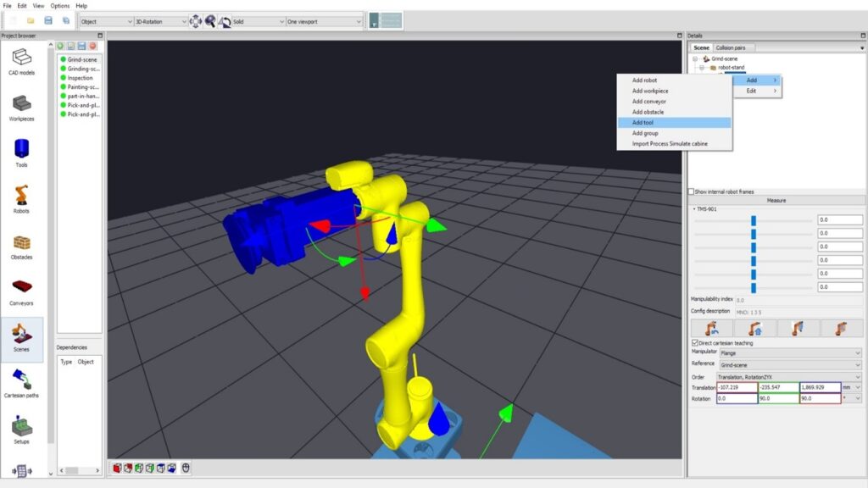Open the Conveyors category
Screen dimensions: 868x488
pyautogui.click(x=22, y=291)
